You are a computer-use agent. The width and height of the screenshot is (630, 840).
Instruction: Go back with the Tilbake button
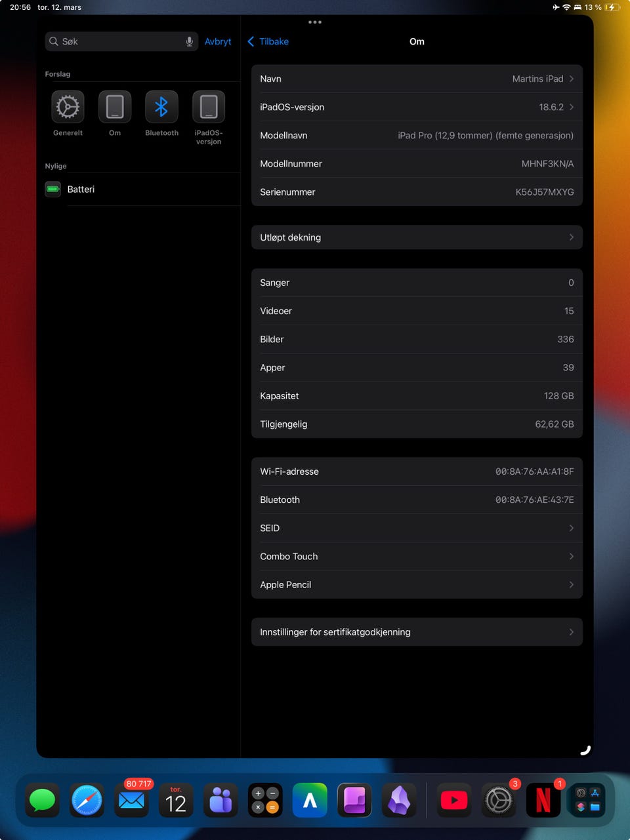click(x=268, y=41)
